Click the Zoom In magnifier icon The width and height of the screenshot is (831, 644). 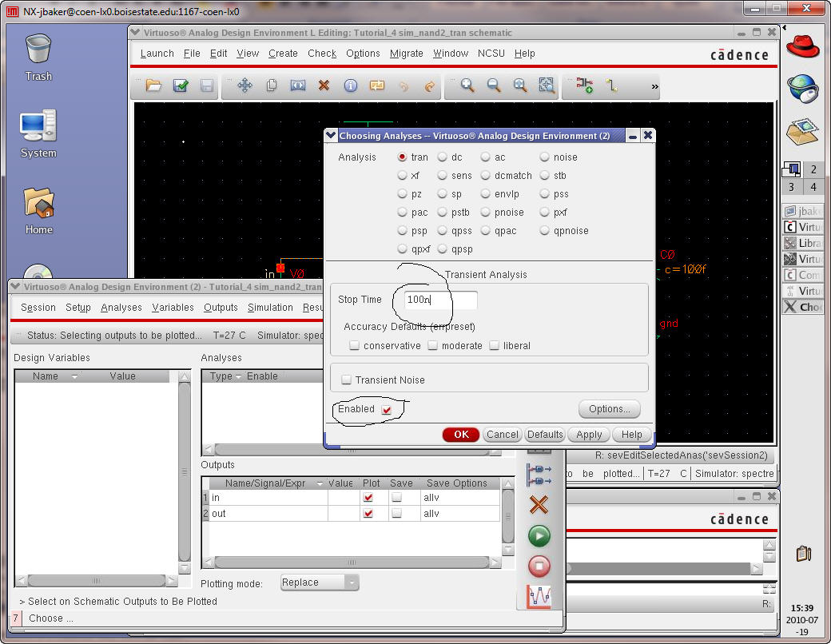467,85
